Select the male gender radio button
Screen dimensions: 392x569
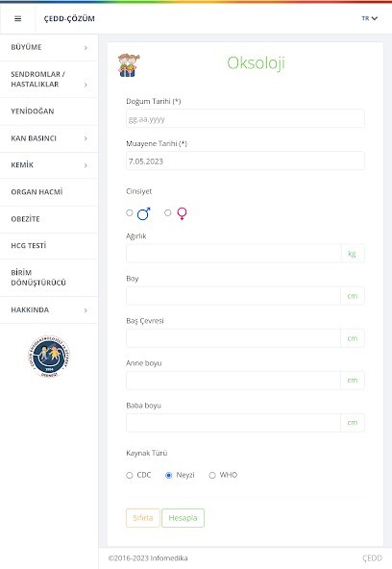(130, 212)
